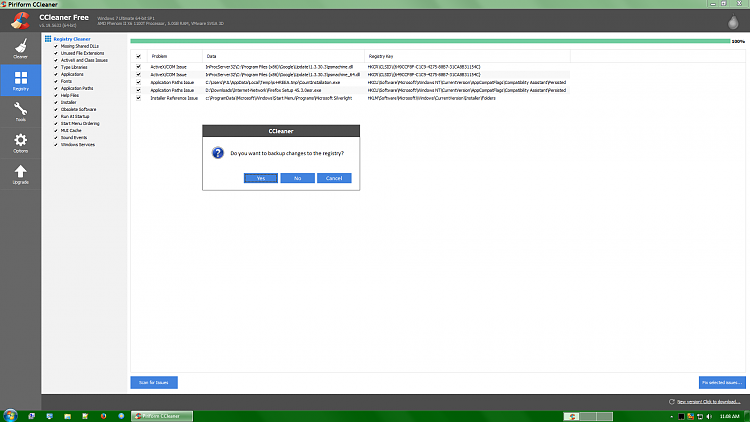The width and height of the screenshot is (750, 422).
Task: Toggle the Windows Services checkbox
Action: click(56, 144)
